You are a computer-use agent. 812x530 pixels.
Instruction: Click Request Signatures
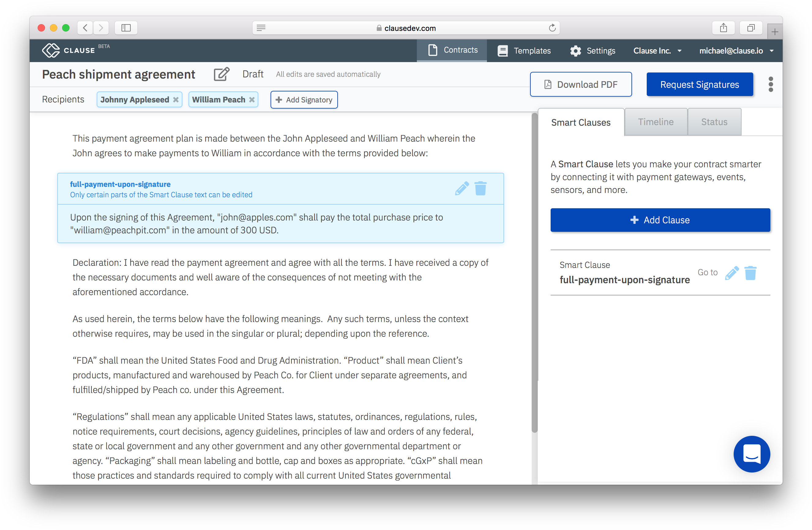tap(699, 84)
